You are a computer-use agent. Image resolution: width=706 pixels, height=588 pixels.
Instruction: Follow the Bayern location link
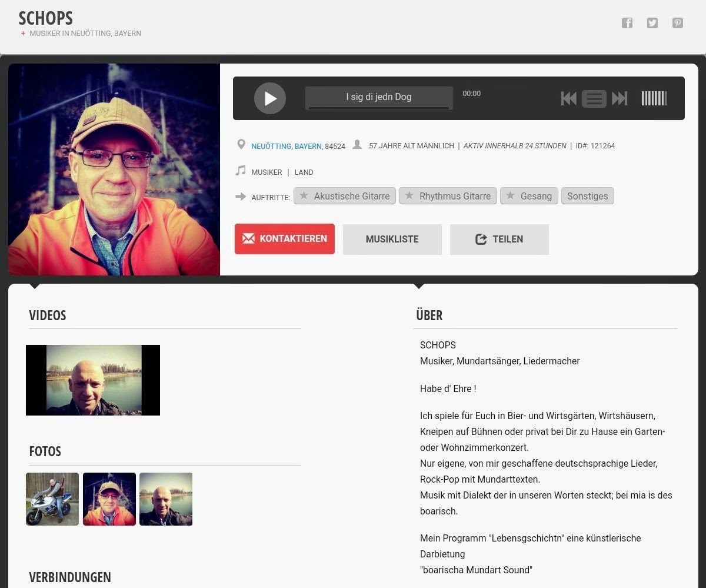tap(308, 146)
